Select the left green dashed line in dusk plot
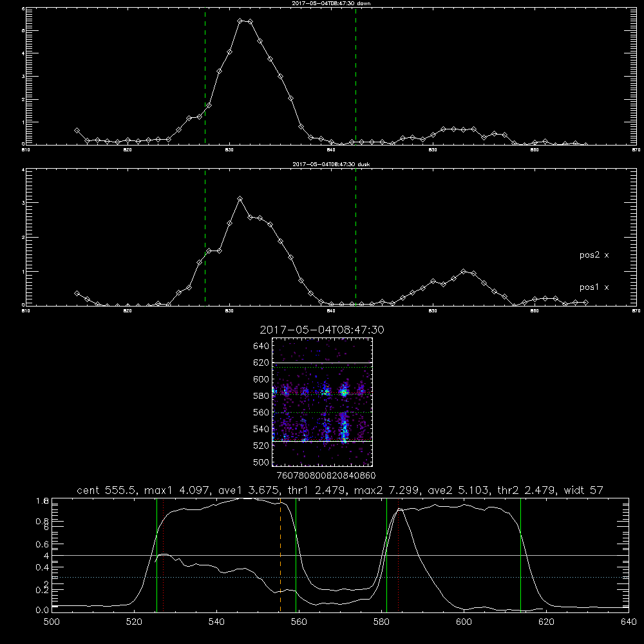 coord(205,237)
